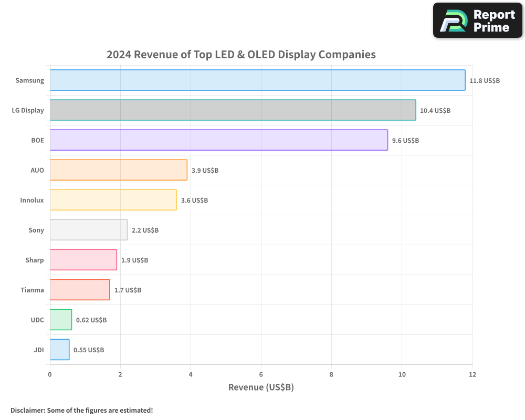The width and height of the screenshot is (525, 420).
Task: Click the LG Display bar
Action: pyautogui.click(x=231, y=110)
